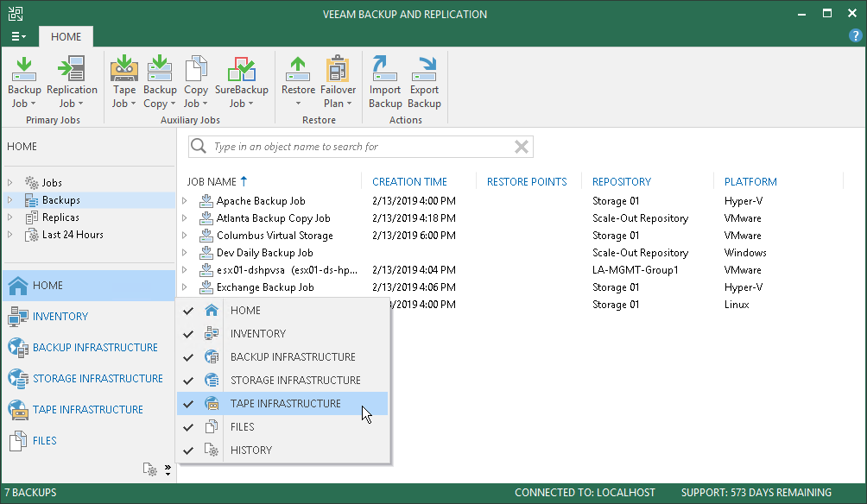Open the main hamburger application menu
Viewport: 867px width, 504px height.
pos(18,37)
